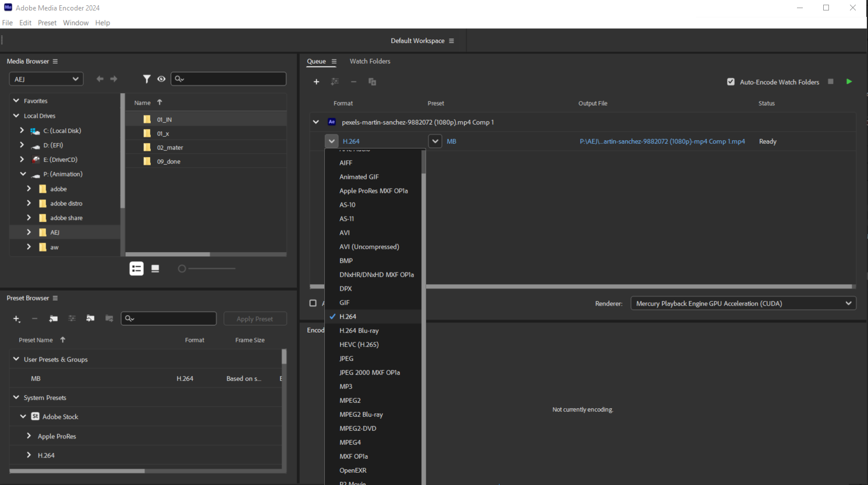The height and width of the screenshot is (485, 868).
Task: Open the Renderer dropdown
Action: (743, 303)
